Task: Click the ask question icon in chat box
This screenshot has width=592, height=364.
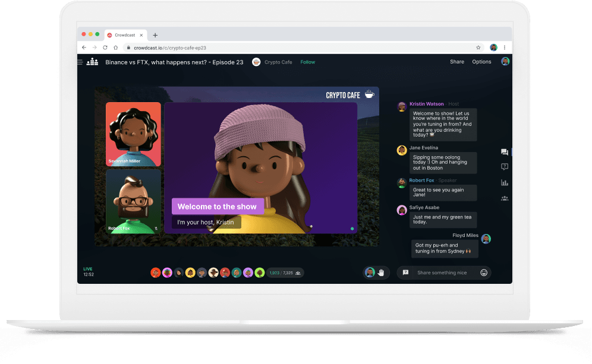Action: 405,273
